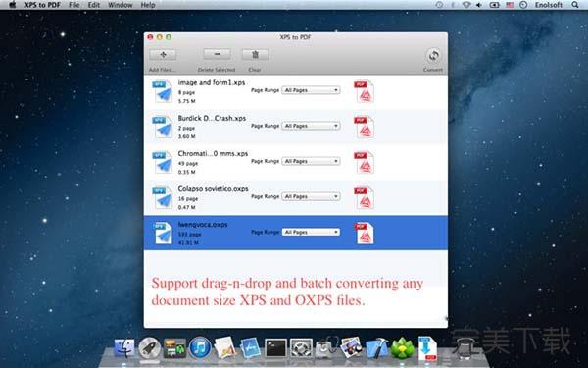Open Page Range dropdown for image and form1.xps
Viewport: 588px width, 368px height.
click(311, 90)
